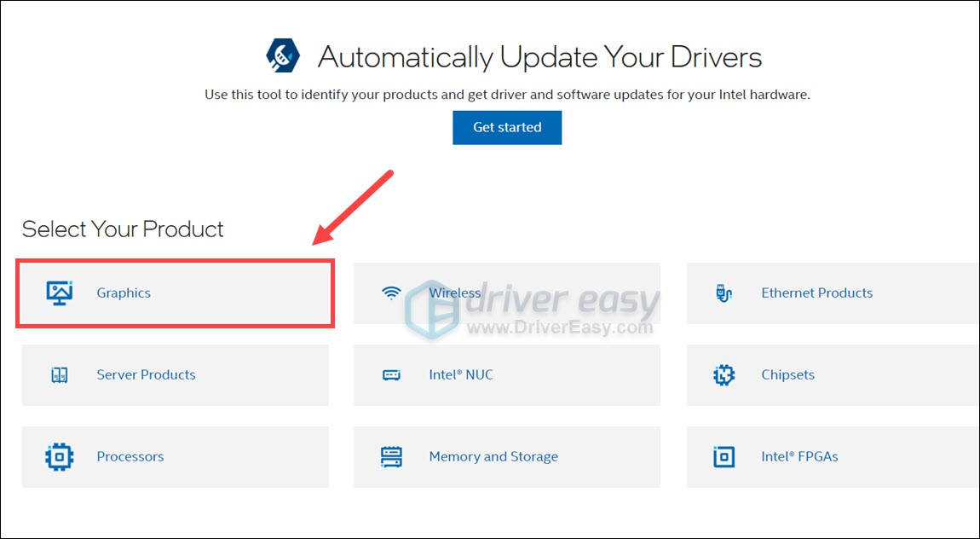Screen dimensions: 980x539
Task: Click the Processors CPU icon
Action: coord(58,456)
